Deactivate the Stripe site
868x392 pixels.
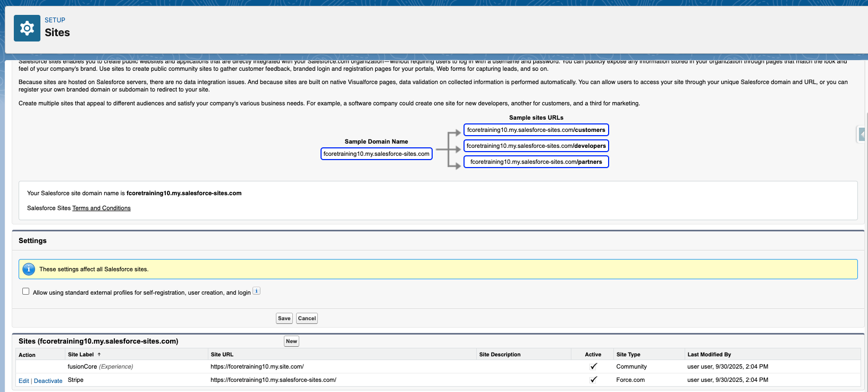point(48,381)
